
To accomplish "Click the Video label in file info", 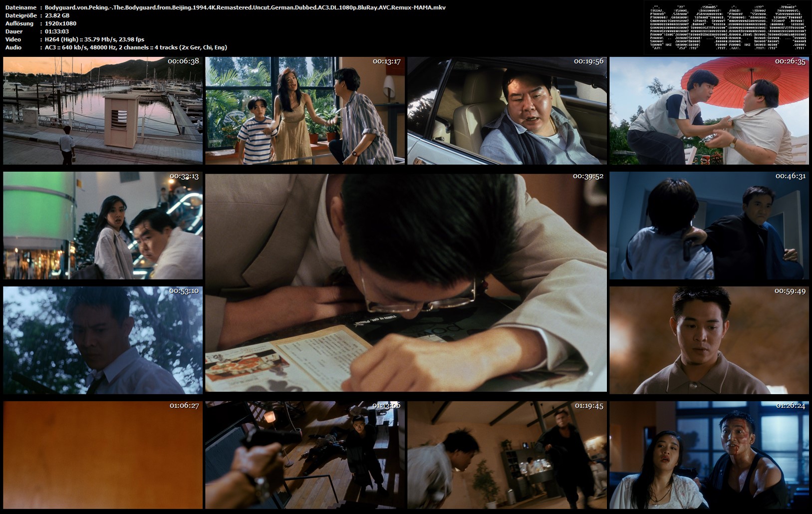I will click(13, 39).
